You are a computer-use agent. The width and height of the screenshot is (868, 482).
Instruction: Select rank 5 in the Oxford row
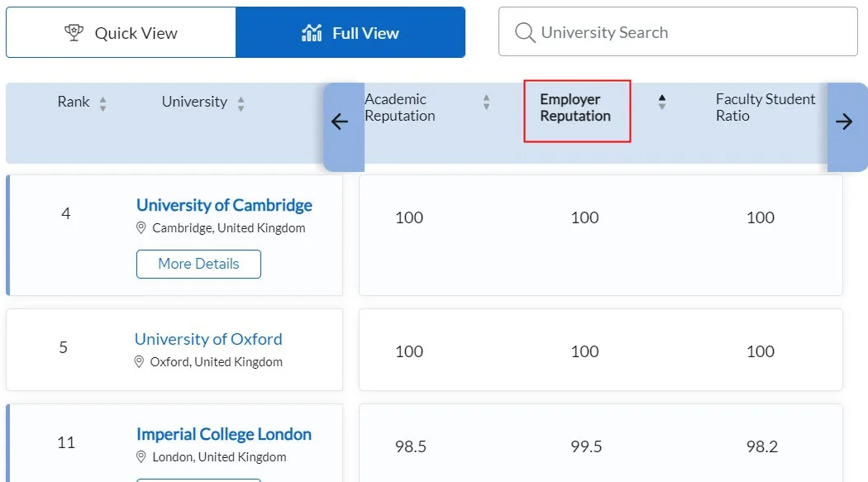[x=63, y=347]
